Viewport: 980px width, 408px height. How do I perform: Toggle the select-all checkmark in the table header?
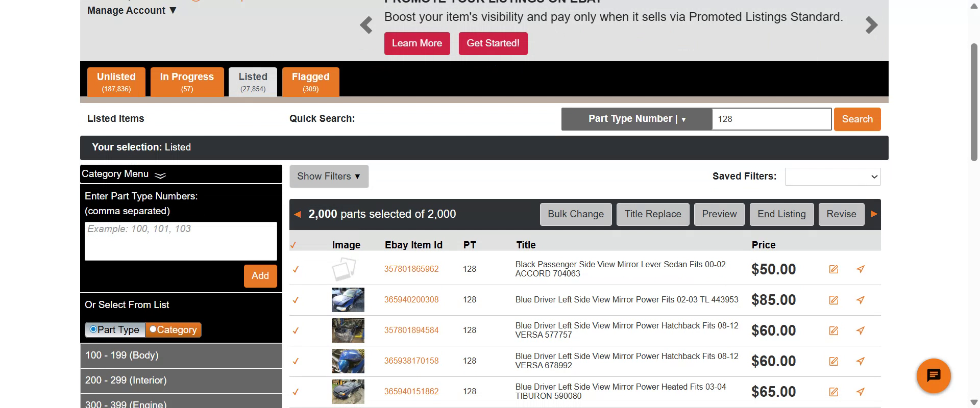pyautogui.click(x=293, y=245)
